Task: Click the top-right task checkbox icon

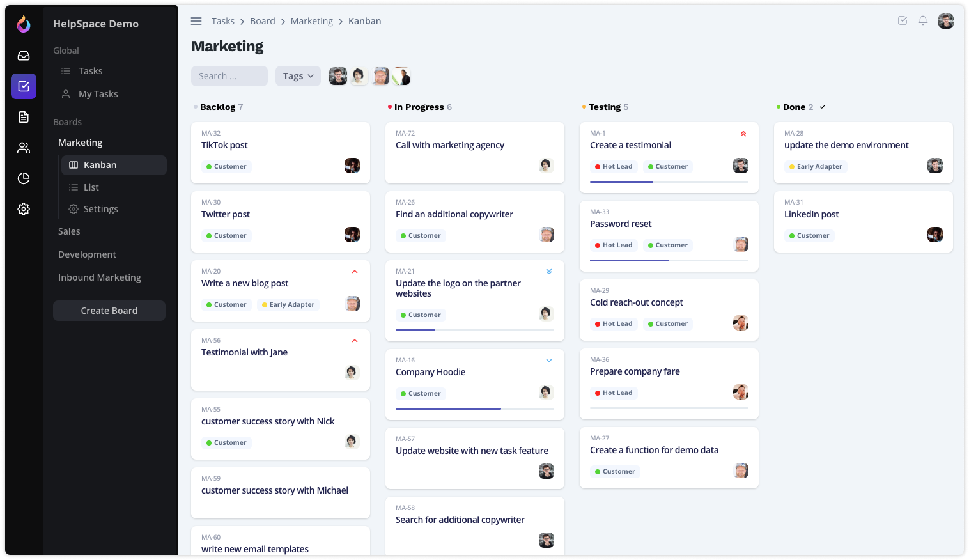Action: click(x=903, y=21)
